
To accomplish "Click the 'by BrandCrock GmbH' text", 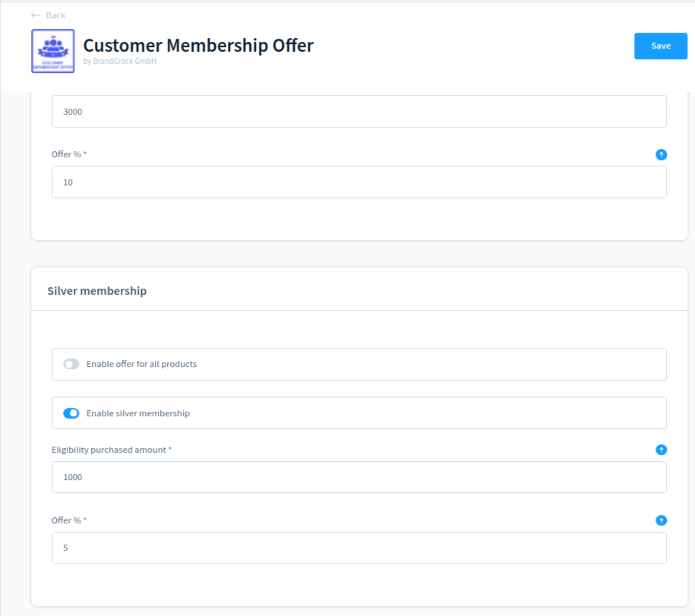I will 120,62.
